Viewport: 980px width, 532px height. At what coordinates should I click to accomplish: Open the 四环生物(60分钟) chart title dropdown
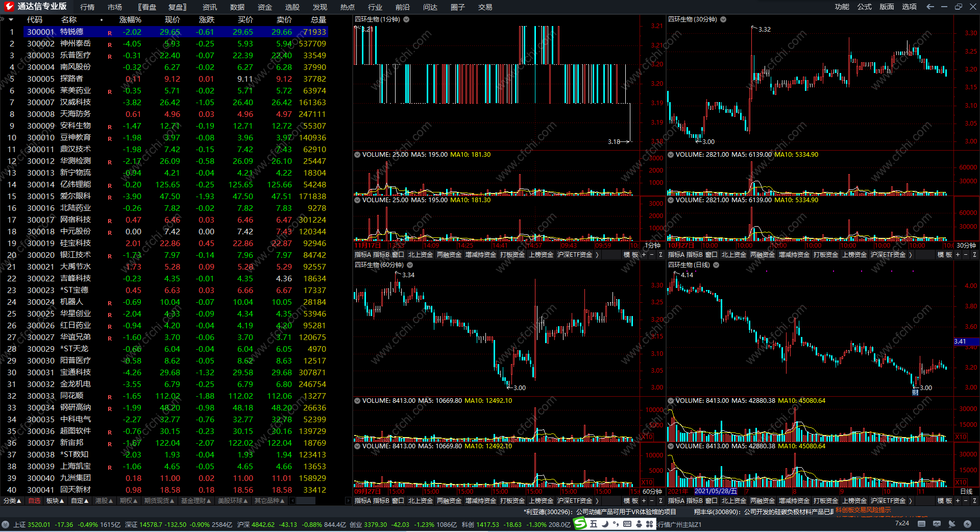pos(410,265)
